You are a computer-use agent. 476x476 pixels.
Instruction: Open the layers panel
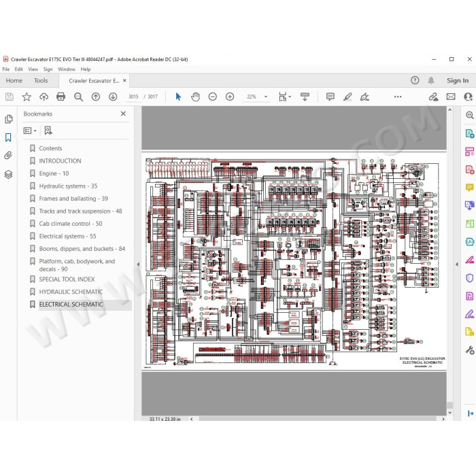pyautogui.click(x=8, y=174)
